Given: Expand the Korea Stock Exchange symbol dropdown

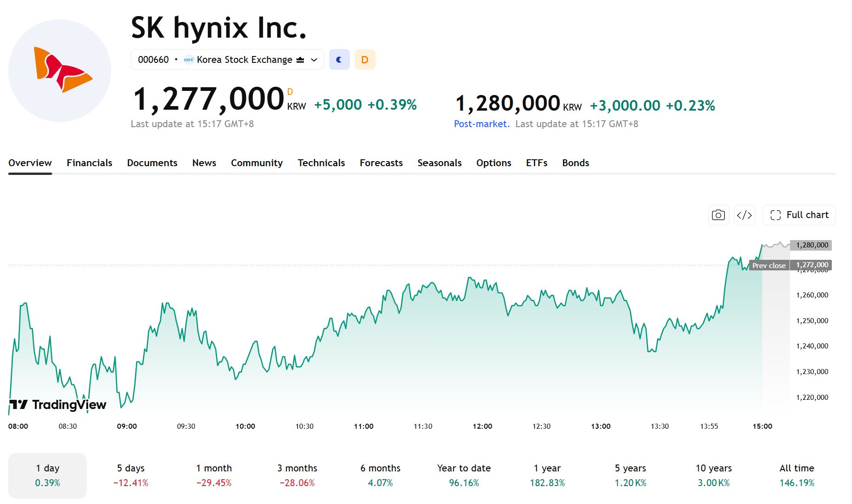Looking at the screenshot, I should [227, 60].
